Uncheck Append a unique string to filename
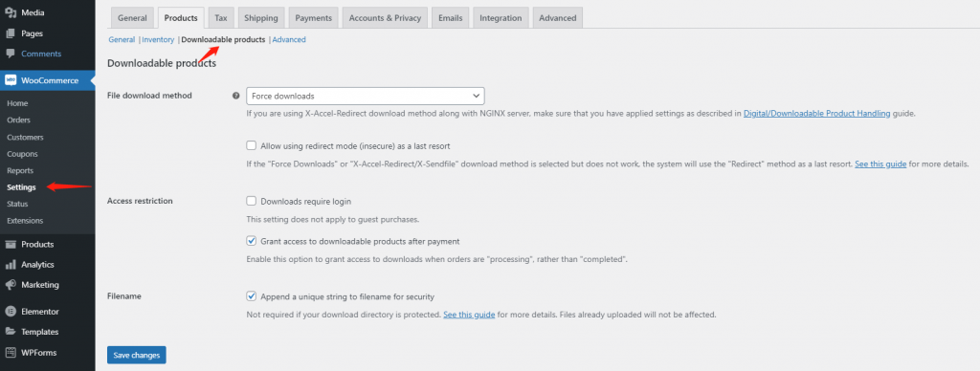This screenshot has height=371, width=980. point(252,296)
